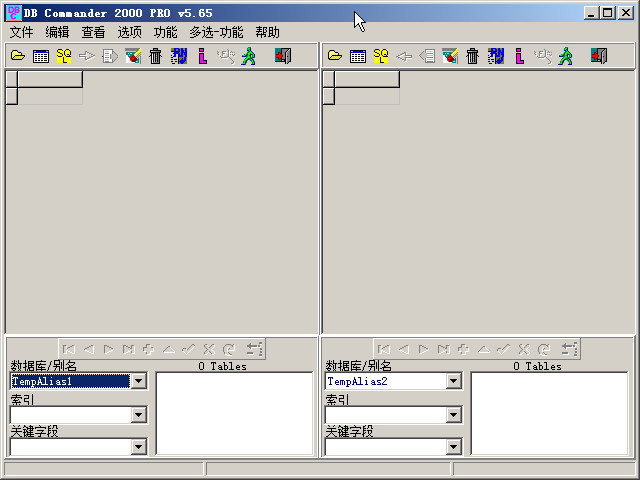This screenshot has height=480, width=640.
Task: Click insert-record plus button in right navigator
Action: (464, 349)
